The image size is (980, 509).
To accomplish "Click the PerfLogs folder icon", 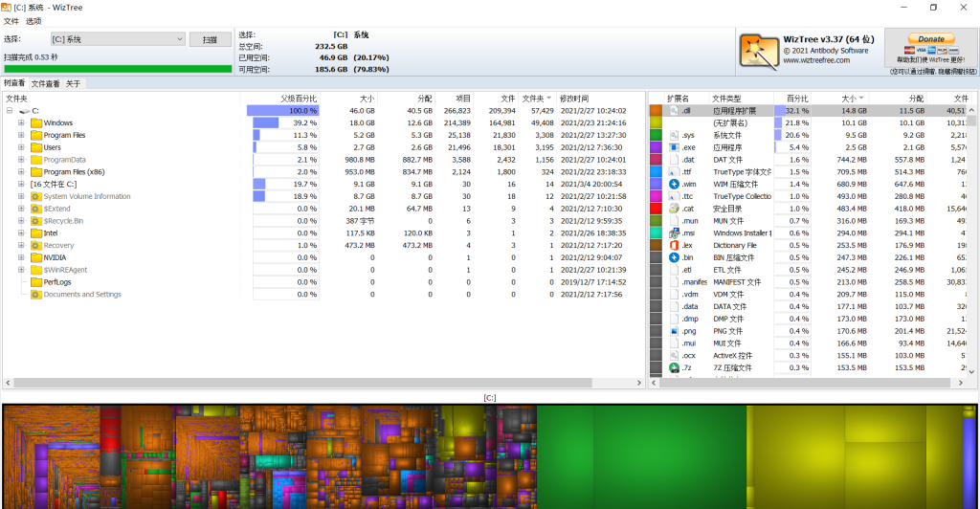I will [x=36, y=282].
